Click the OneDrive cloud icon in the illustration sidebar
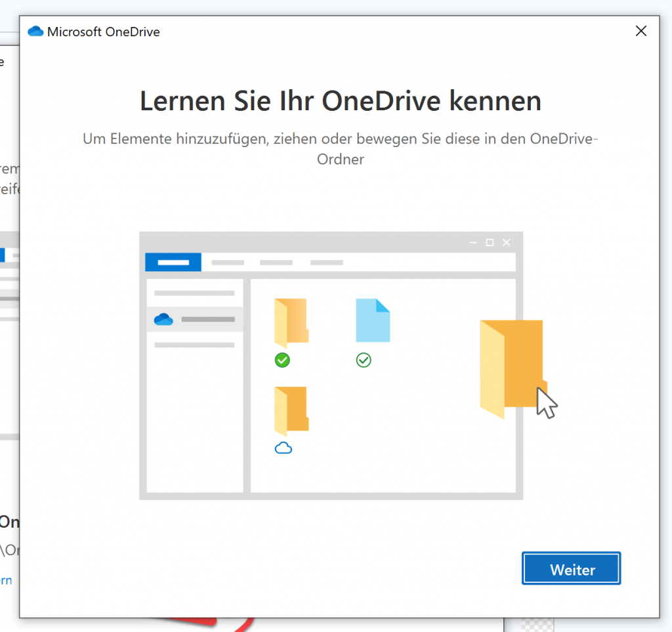The height and width of the screenshot is (632, 672). [x=163, y=319]
